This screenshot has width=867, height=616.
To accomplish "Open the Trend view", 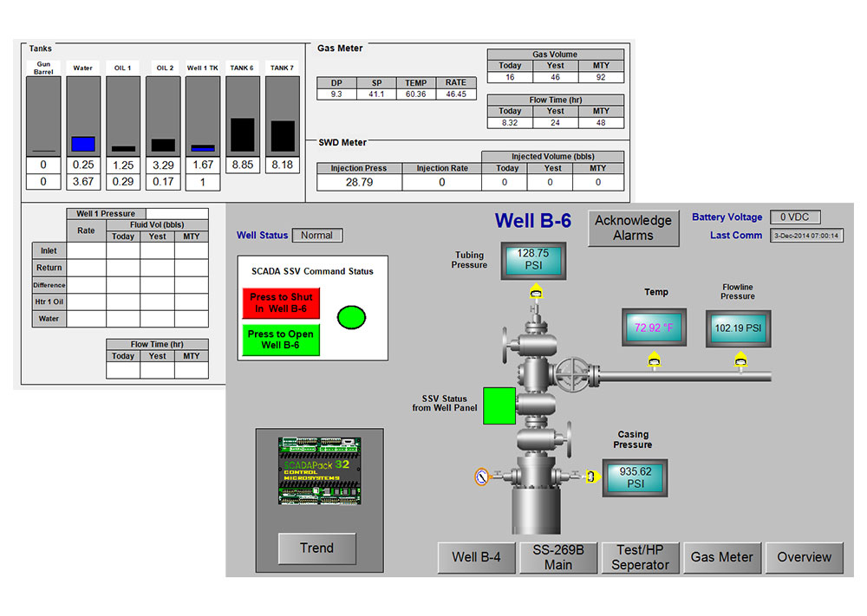I will tap(317, 548).
